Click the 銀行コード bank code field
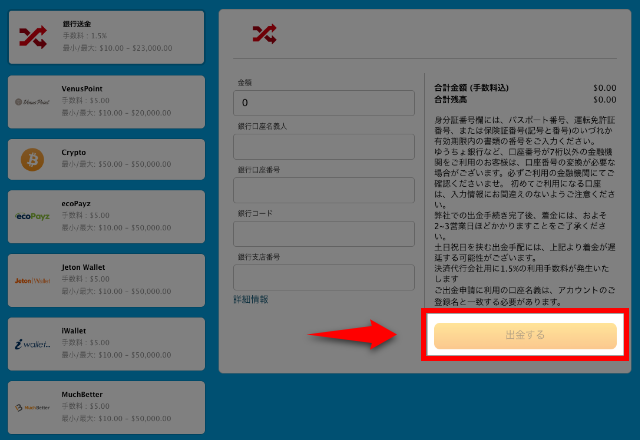The width and height of the screenshot is (640, 440). 323,234
